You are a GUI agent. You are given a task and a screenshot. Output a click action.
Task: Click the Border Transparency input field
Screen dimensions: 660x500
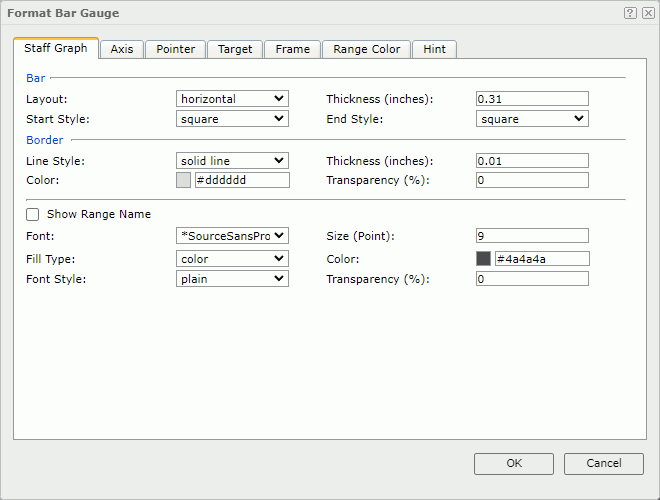(532, 180)
